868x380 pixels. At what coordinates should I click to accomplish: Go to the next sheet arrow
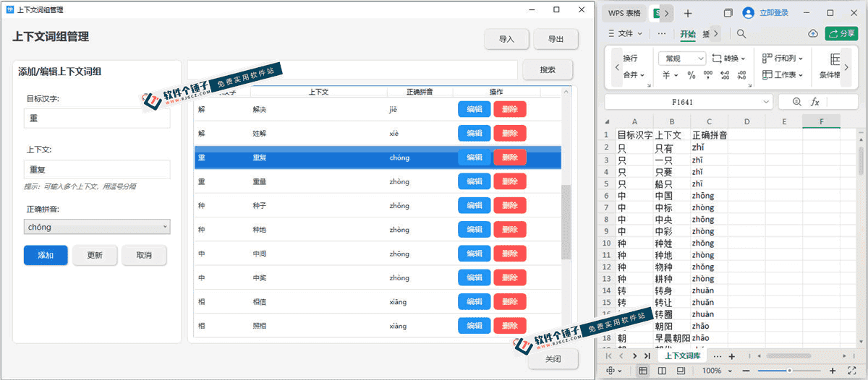coord(634,356)
